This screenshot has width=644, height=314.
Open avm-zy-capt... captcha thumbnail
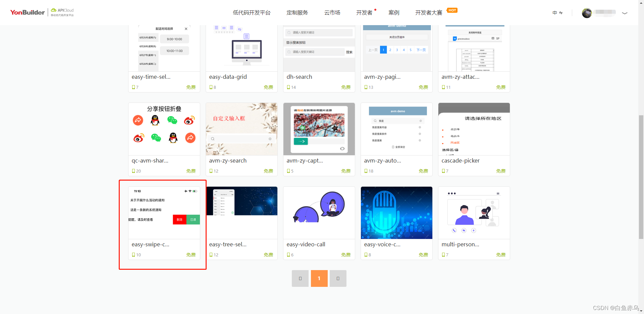(319, 129)
